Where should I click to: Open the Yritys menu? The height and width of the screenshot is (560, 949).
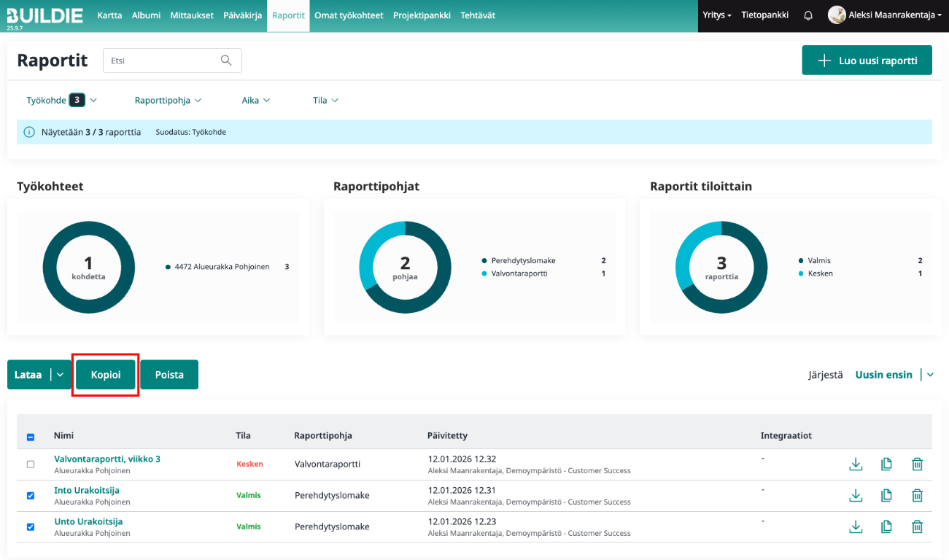click(716, 15)
